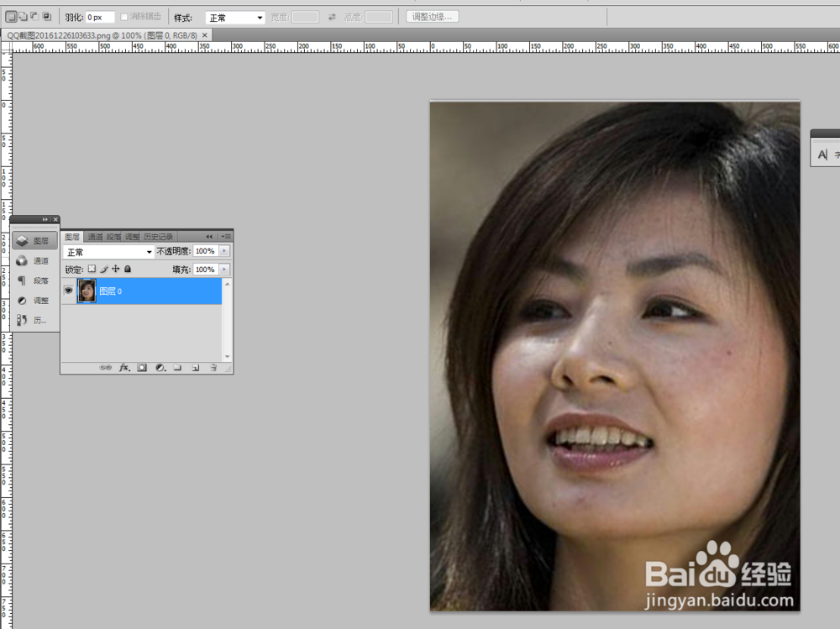Toggle lock image pixels brush icon
Viewport: 840px width, 629px height.
pyautogui.click(x=104, y=269)
